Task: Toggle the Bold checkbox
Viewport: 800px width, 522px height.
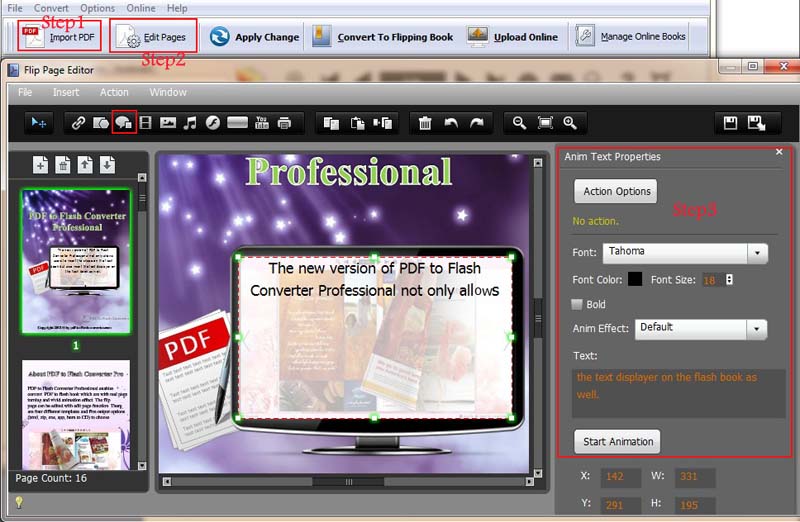Action: (x=577, y=305)
